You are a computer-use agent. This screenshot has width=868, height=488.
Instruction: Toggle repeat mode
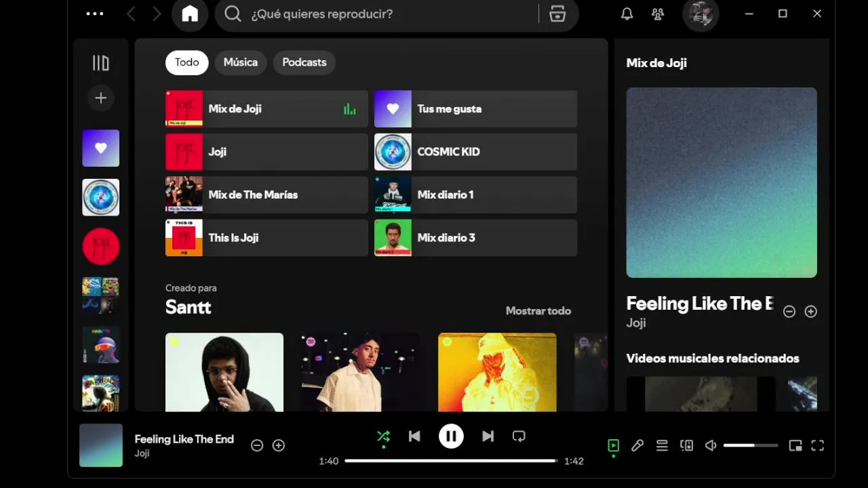coord(519,436)
